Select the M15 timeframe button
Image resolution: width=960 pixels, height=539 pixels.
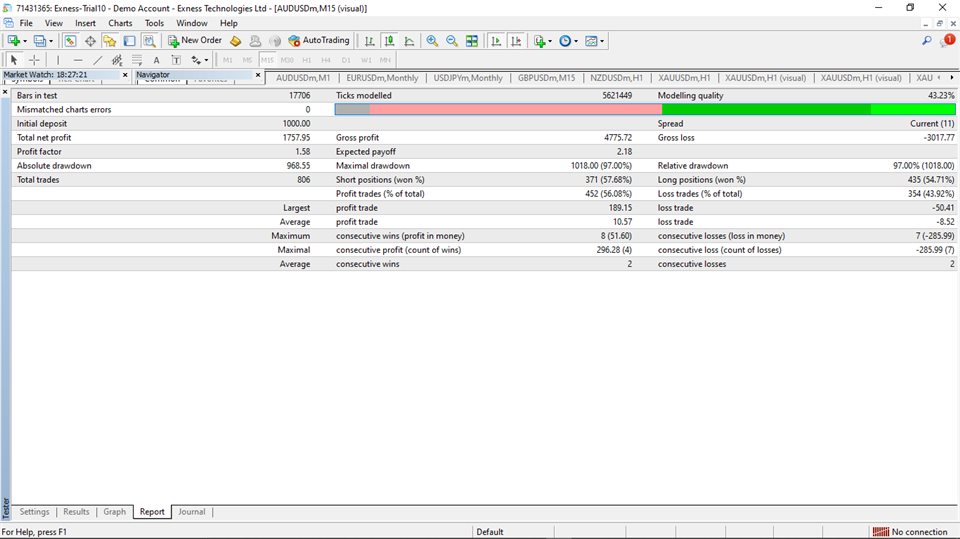point(267,60)
